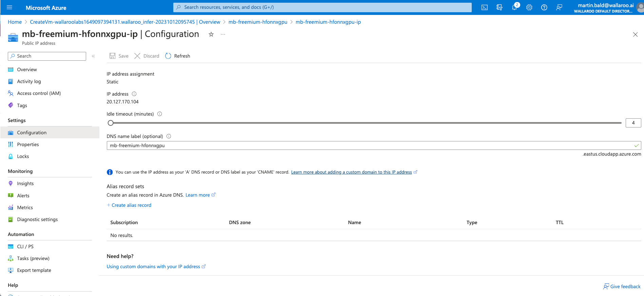Click the Name column header
This screenshot has height=296, width=644.
354,222
